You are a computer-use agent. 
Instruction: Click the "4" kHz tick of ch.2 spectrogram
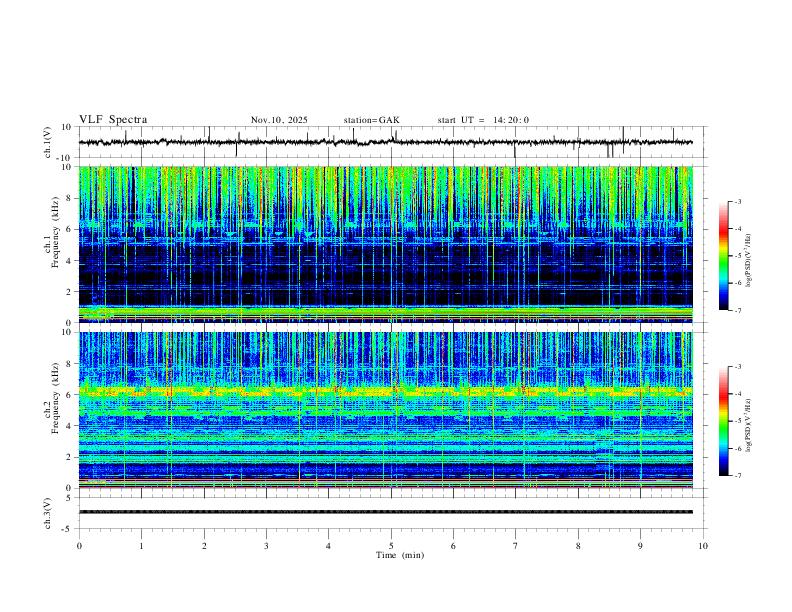point(70,426)
